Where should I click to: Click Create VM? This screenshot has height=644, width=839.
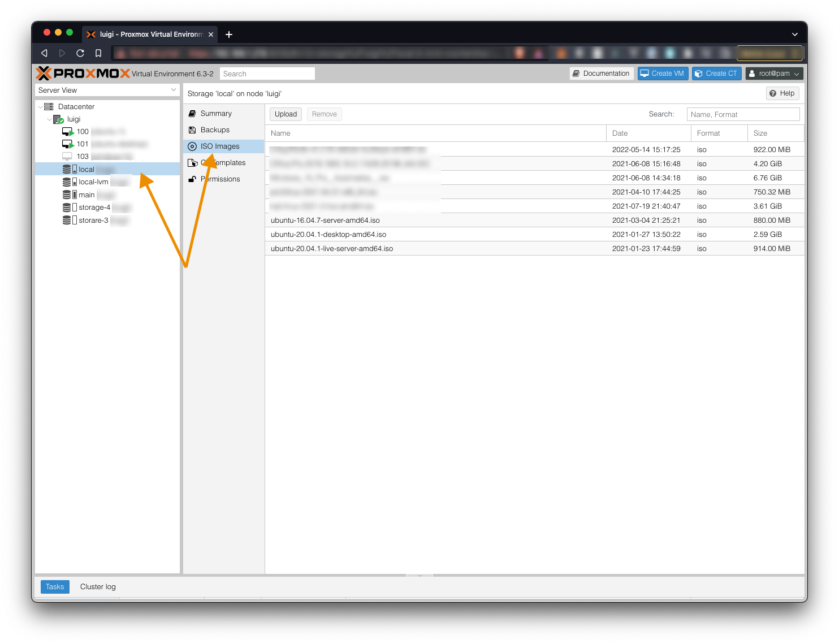(x=662, y=74)
